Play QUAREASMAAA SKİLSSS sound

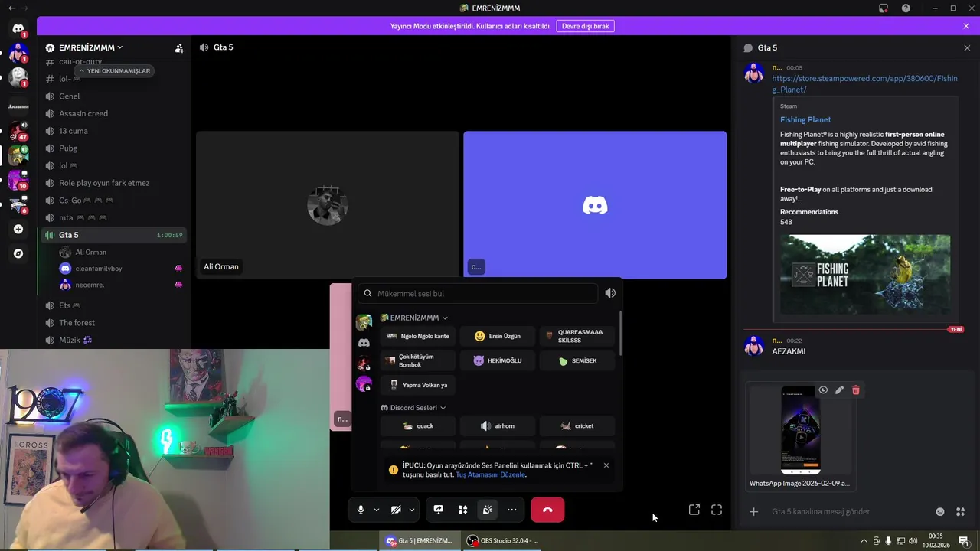(x=577, y=336)
